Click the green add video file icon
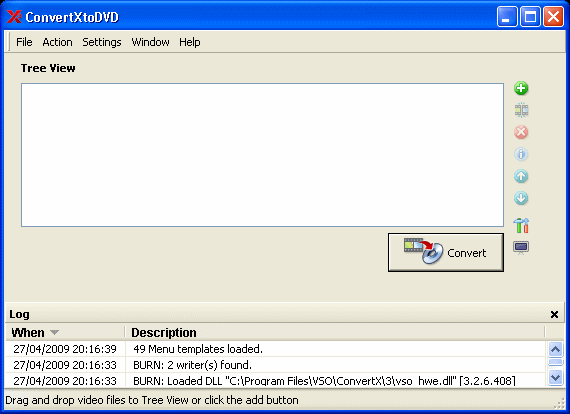This screenshot has height=414, width=570. coord(521,88)
